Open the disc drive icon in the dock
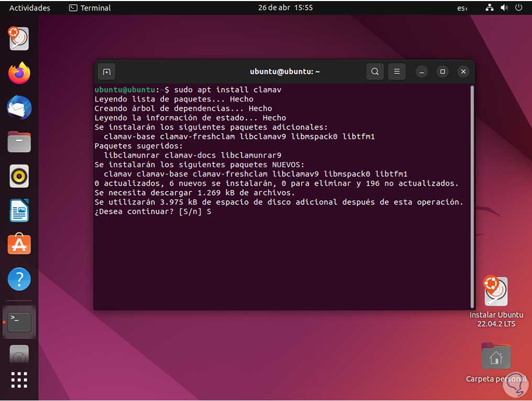The height and width of the screenshot is (401, 532). [x=19, y=354]
